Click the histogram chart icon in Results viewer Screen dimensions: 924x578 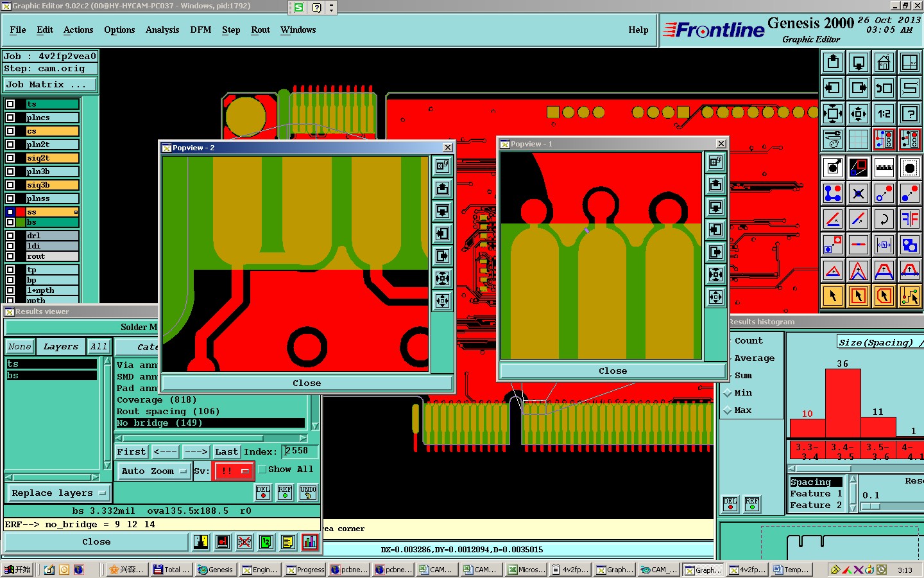click(x=310, y=542)
